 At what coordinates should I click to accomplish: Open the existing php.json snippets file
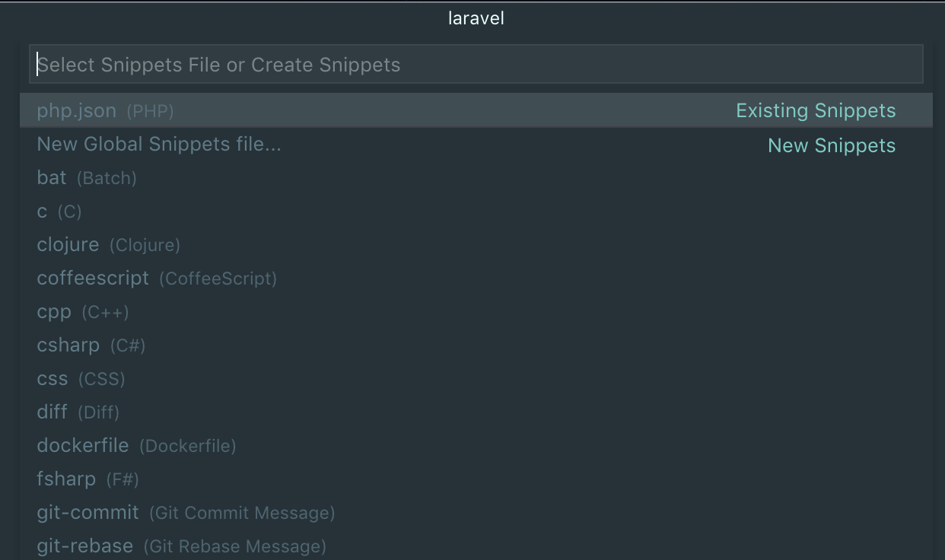point(77,111)
